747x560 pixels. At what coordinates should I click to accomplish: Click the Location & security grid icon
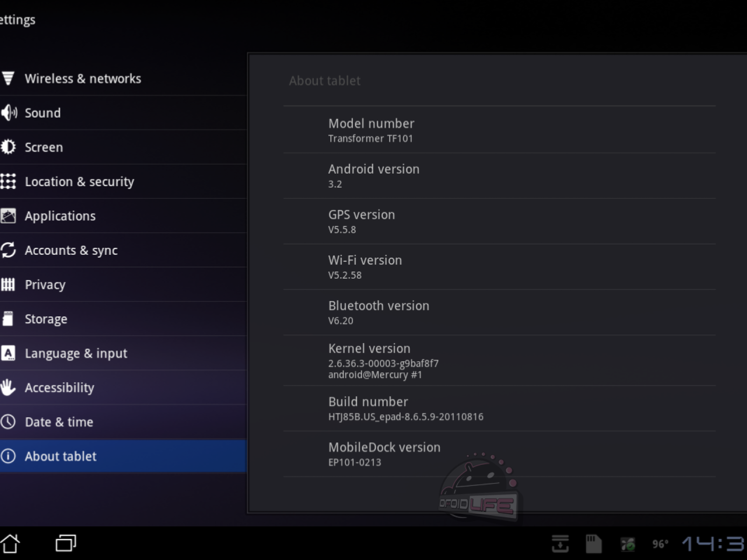(8, 182)
